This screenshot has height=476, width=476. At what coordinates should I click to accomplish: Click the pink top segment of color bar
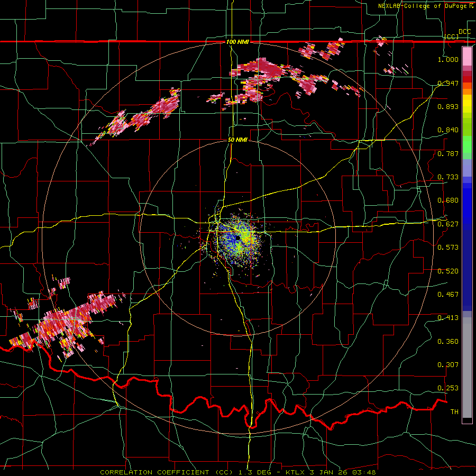[x=467, y=56]
